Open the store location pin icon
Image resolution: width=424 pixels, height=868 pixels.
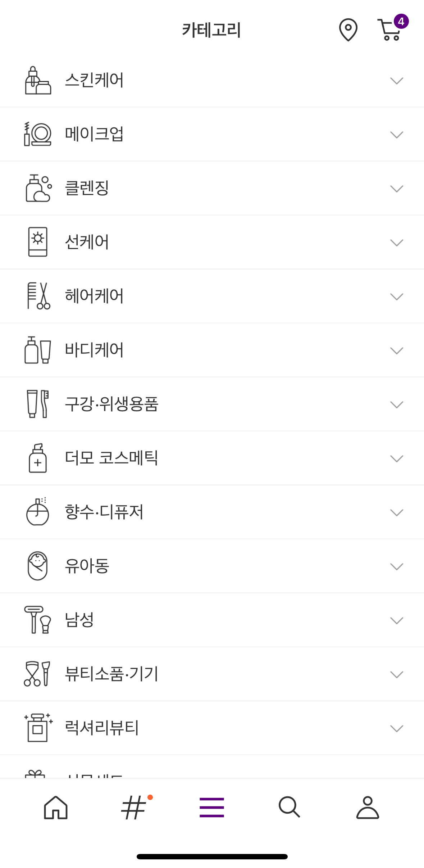click(x=348, y=30)
